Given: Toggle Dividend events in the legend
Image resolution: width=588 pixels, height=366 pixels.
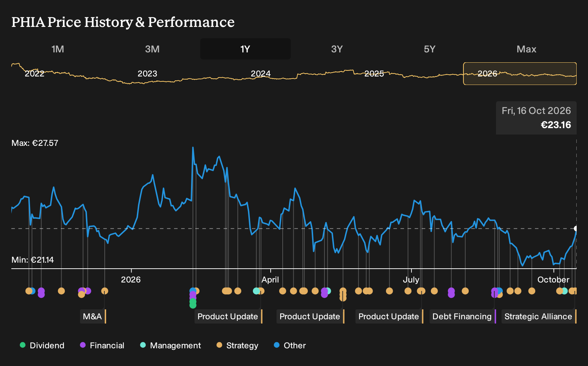Looking at the screenshot, I should (x=42, y=345).
